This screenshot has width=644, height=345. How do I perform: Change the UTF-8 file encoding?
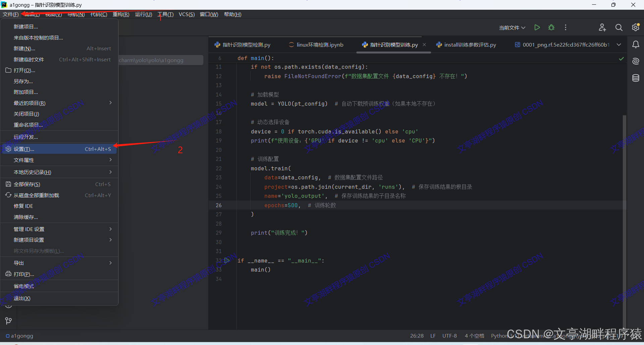[x=449, y=336]
